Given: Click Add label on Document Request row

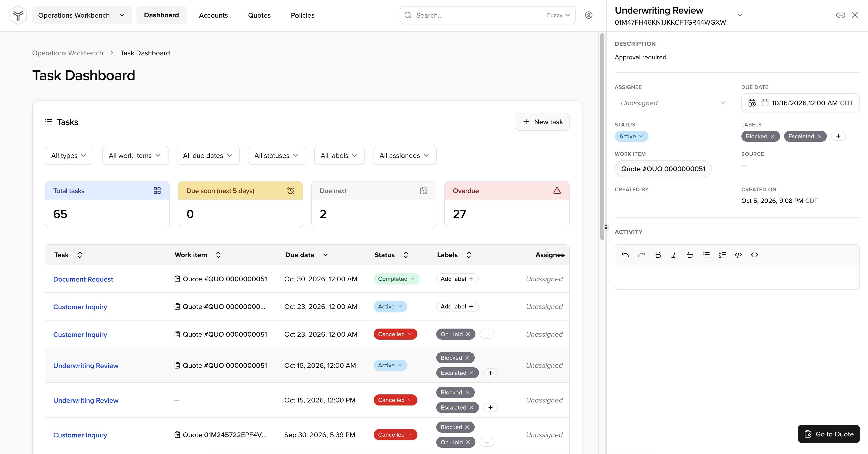Looking at the screenshot, I should tap(457, 279).
